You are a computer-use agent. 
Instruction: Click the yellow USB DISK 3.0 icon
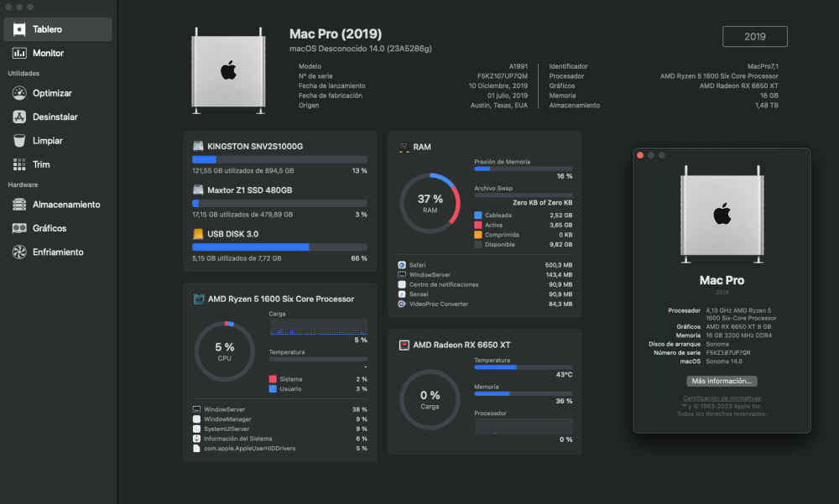(198, 234)
